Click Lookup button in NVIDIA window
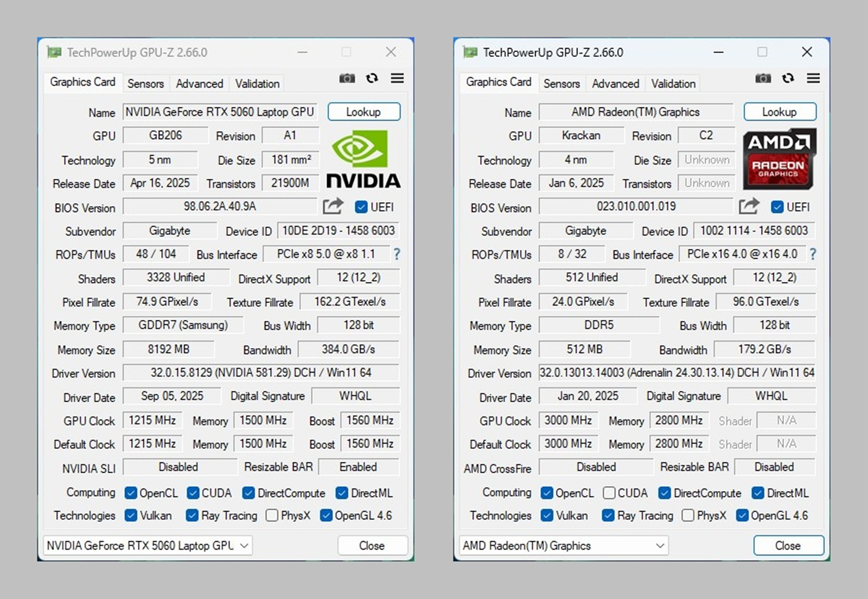The width and height of the screenshot is (868, 599). coord(364,112)
